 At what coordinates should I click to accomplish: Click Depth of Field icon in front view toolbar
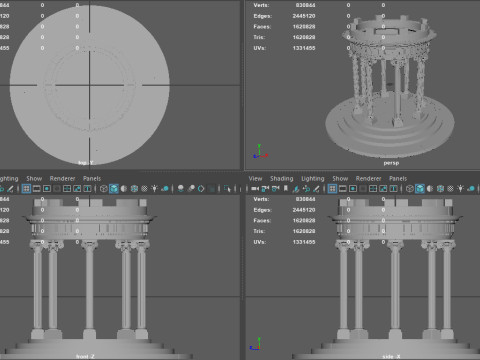212,189
